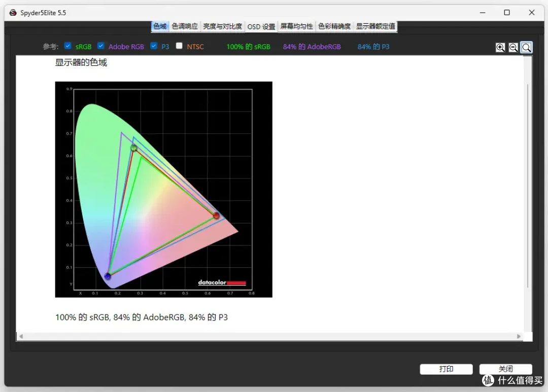Open the 色彩精确度 tab
548x392 pixels.
334,26
